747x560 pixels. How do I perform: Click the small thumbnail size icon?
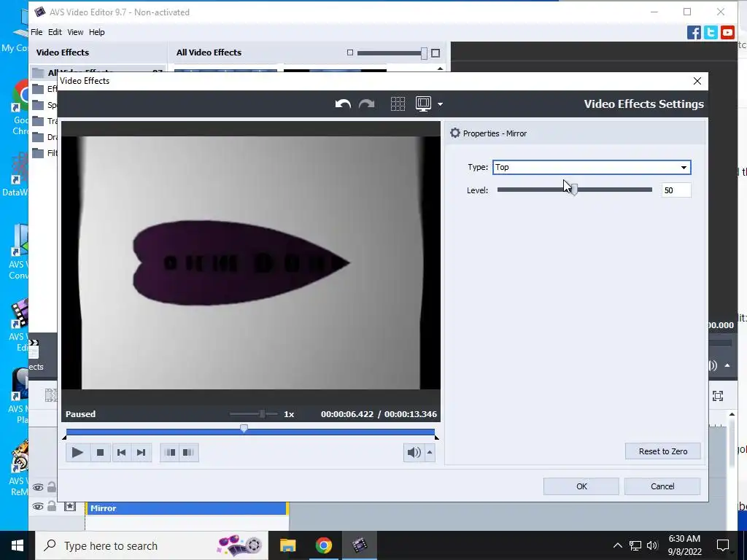(350, 52)
